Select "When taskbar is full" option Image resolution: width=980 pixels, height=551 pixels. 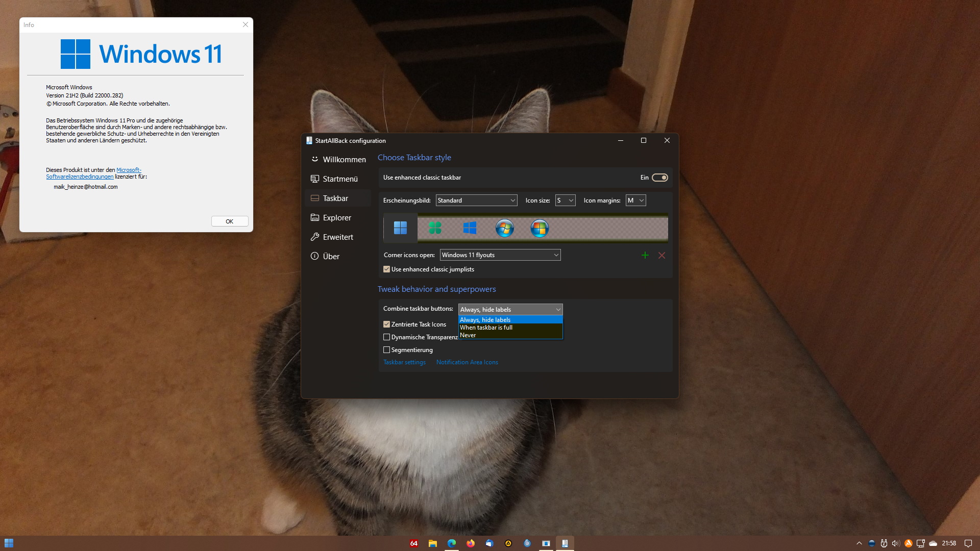486,328
